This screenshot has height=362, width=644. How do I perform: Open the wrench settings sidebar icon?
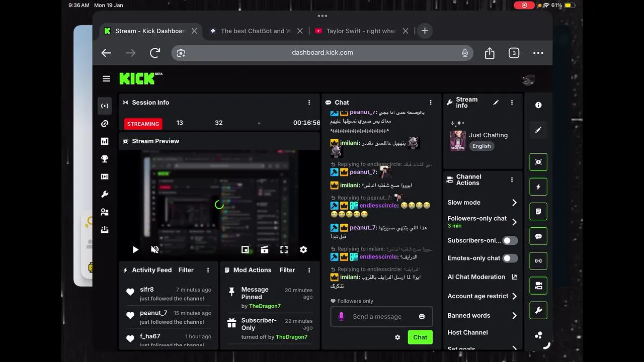[x=105, y=194]
